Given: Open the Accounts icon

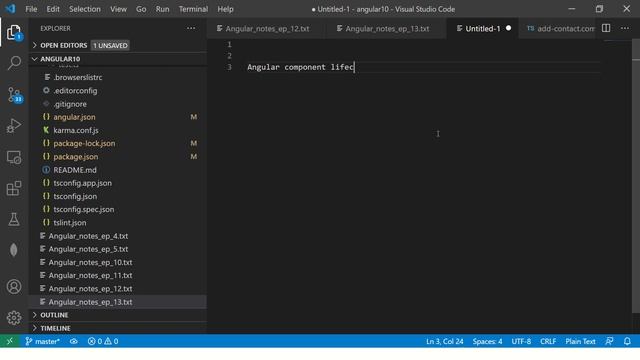Looking at the screenshot, I should pyautogui.click(x=14, y=287).
